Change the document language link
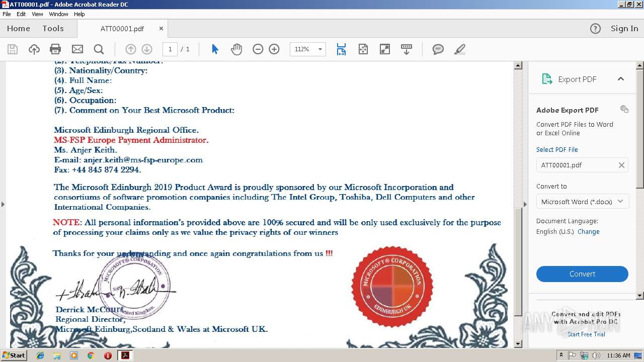Screen dimensions: 644x362 pos(588,232)
